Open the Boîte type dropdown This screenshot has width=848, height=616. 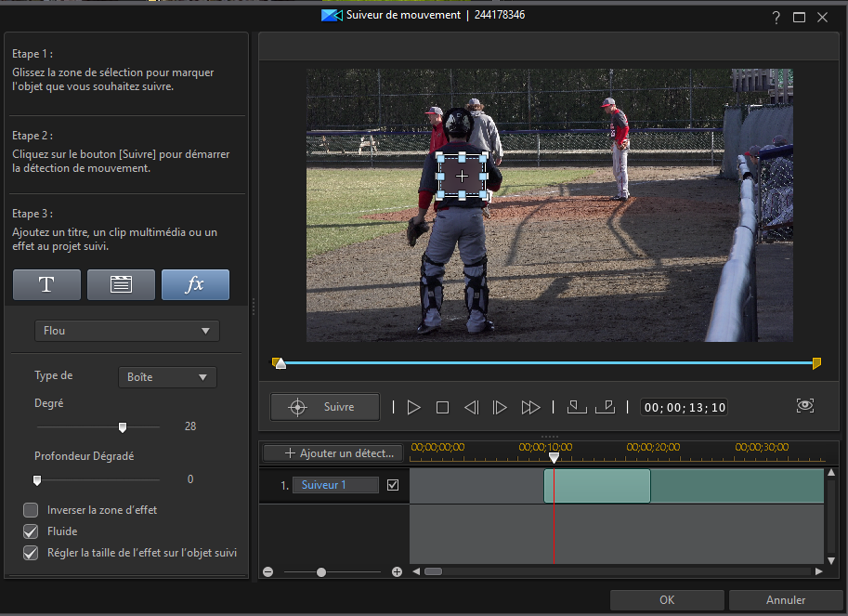click(166, 377)
